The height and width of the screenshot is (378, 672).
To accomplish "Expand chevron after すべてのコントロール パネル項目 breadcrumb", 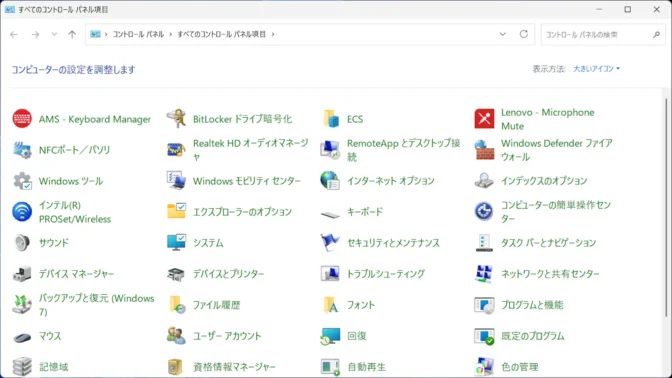I will pyautogui.click(x=273, y=34).
